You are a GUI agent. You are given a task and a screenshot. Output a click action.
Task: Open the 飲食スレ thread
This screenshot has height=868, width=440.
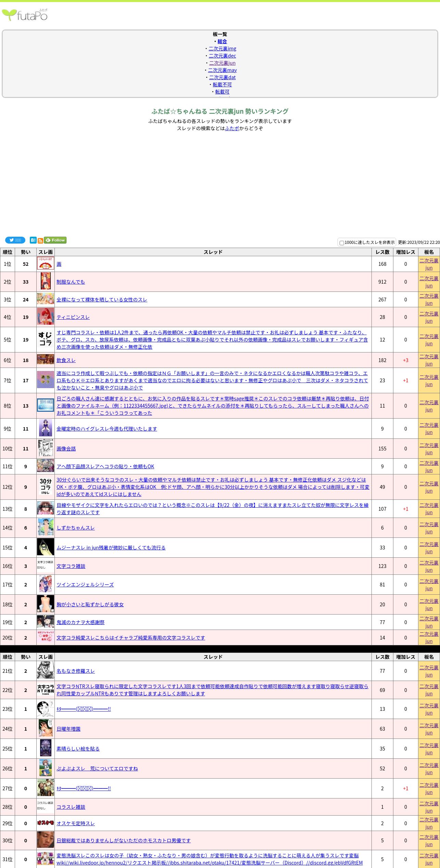[x=66, y=360]
